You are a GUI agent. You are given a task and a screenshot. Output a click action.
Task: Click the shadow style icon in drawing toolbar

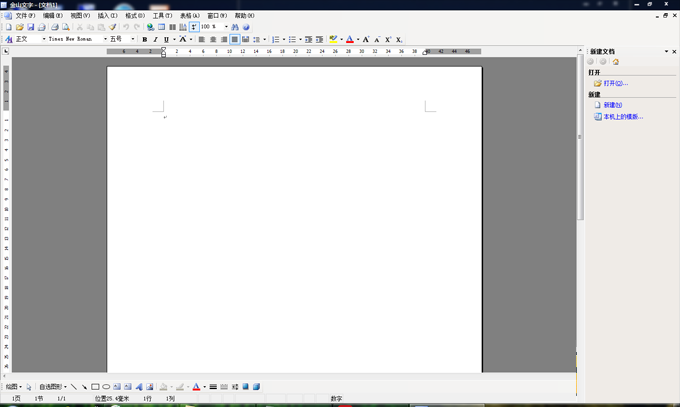[245, 387]
